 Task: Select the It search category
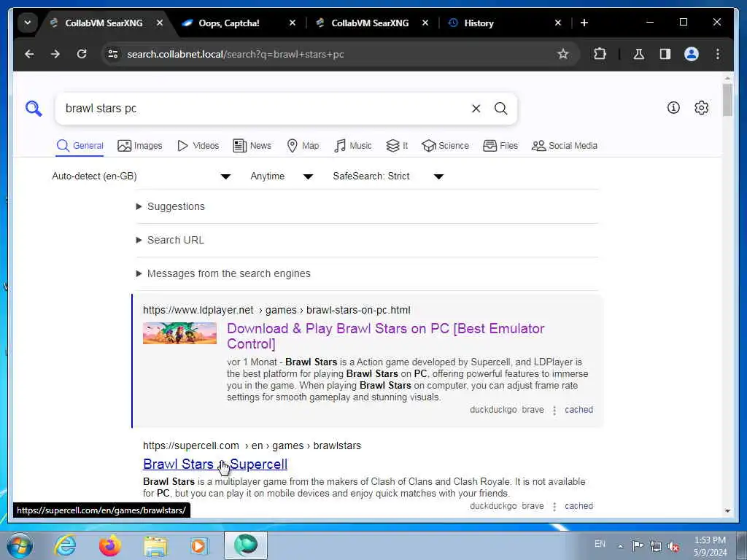pyautogui.click(x=397, y=146)
